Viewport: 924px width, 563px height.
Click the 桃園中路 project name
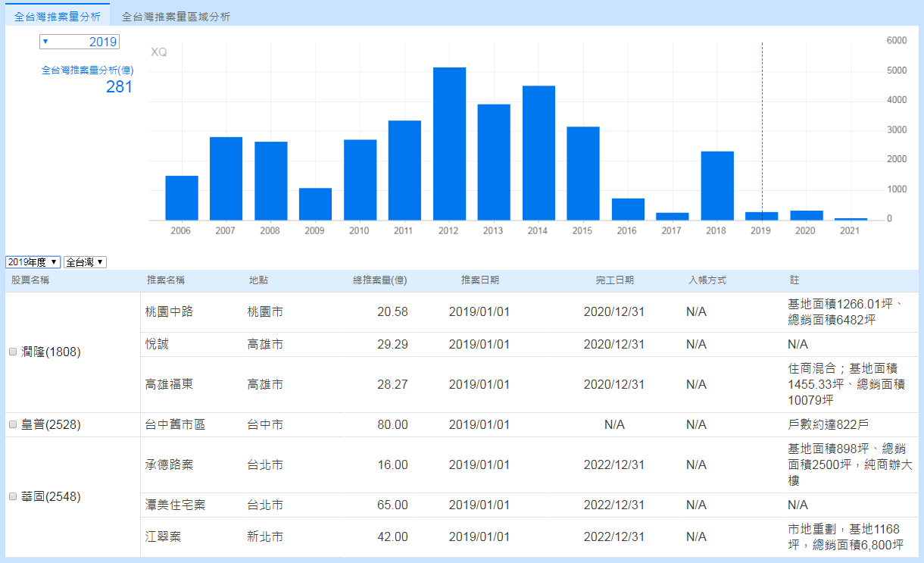[x=169, y=311]
